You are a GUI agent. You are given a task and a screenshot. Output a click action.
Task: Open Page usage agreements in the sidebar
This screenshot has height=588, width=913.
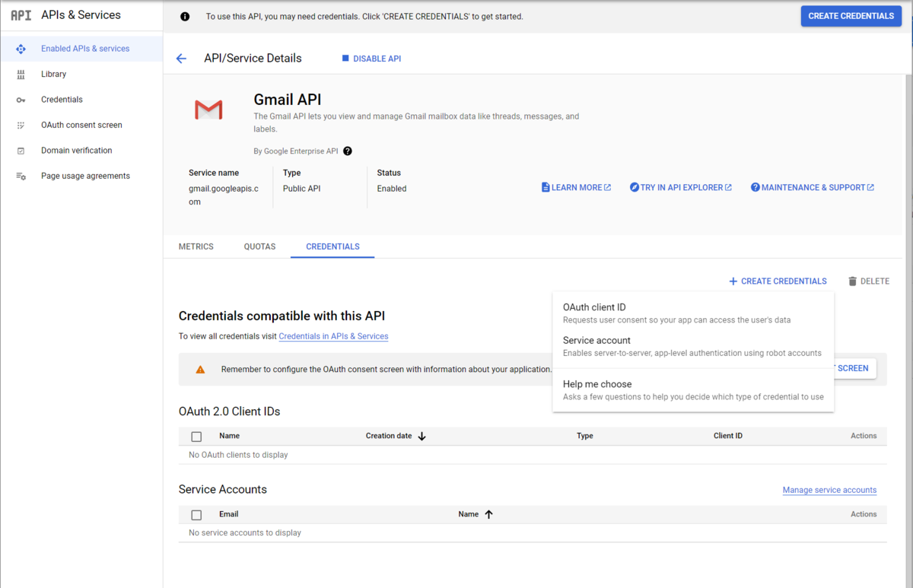pos(81,176)
